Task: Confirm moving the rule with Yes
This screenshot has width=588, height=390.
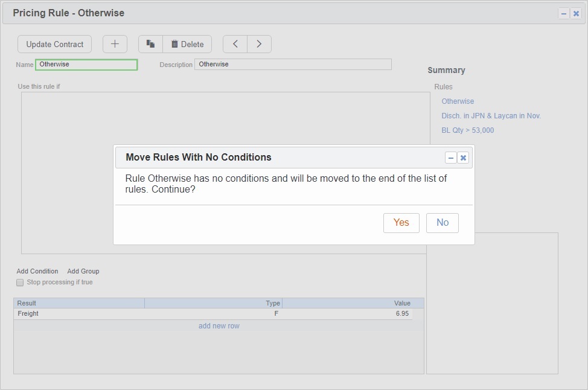Action: tap(401, 223)
